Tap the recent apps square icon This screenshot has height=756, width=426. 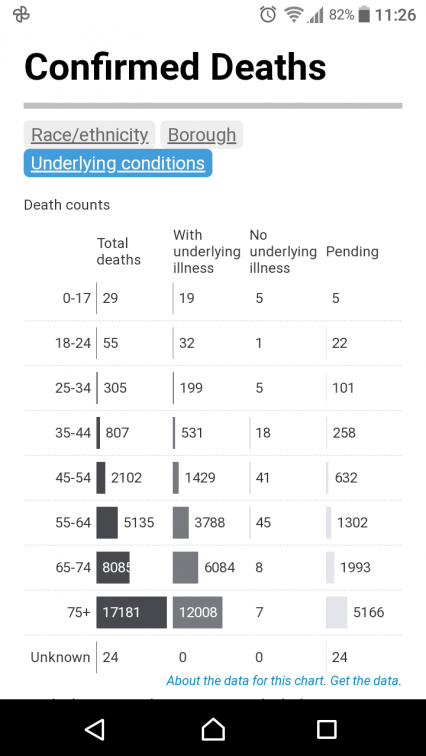click(x=326, y=729)
